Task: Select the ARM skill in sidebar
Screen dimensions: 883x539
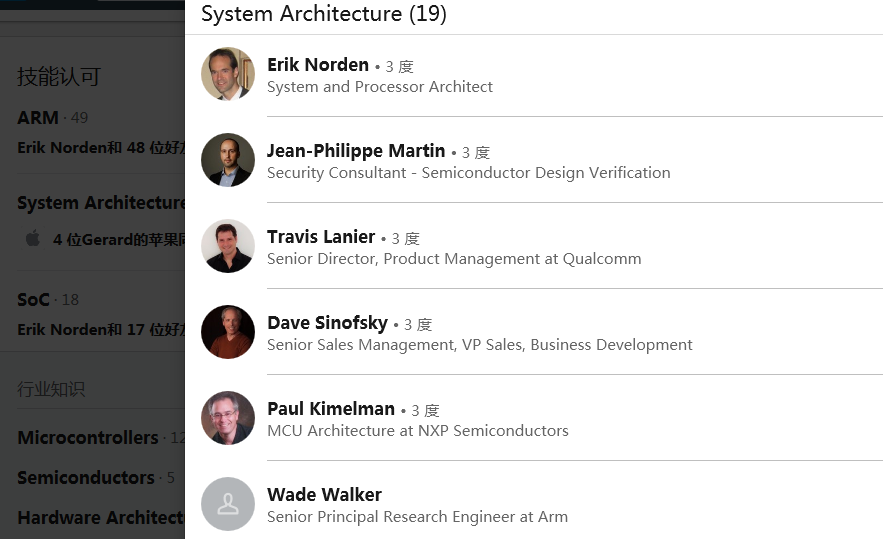Action: tap(38, 118)
